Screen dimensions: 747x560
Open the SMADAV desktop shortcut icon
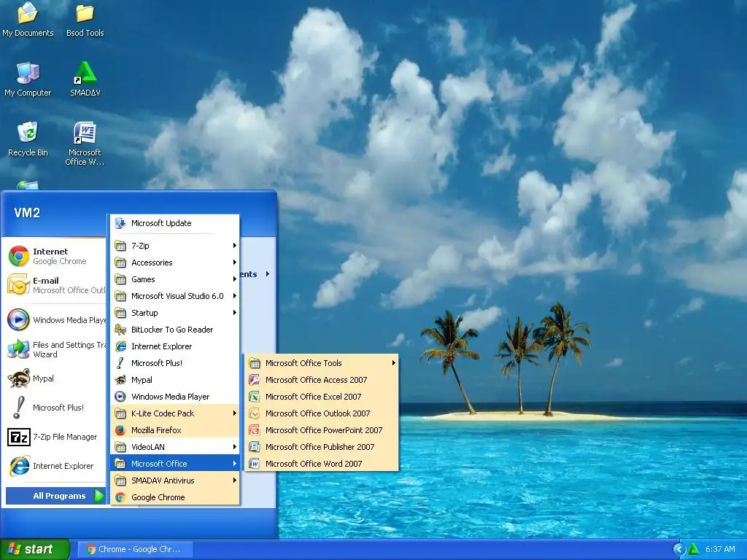click(85, 74)
